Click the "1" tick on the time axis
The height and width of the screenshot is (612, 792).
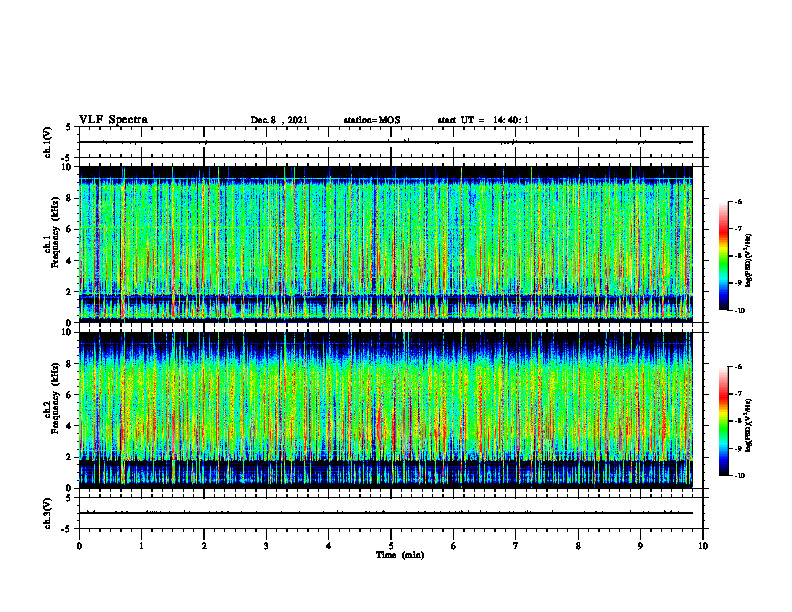[141, 546]
